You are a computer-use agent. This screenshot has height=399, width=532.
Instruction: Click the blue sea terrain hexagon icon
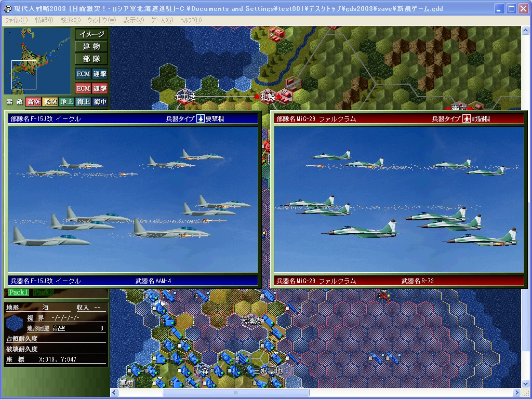click(16, 323)
